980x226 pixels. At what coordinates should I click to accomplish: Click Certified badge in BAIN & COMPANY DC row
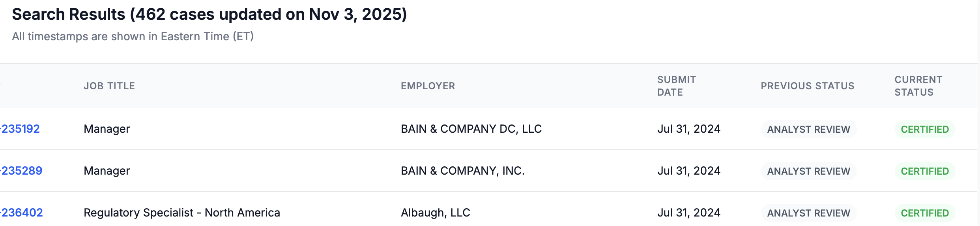pyautogui.click(x=924, y=129)
